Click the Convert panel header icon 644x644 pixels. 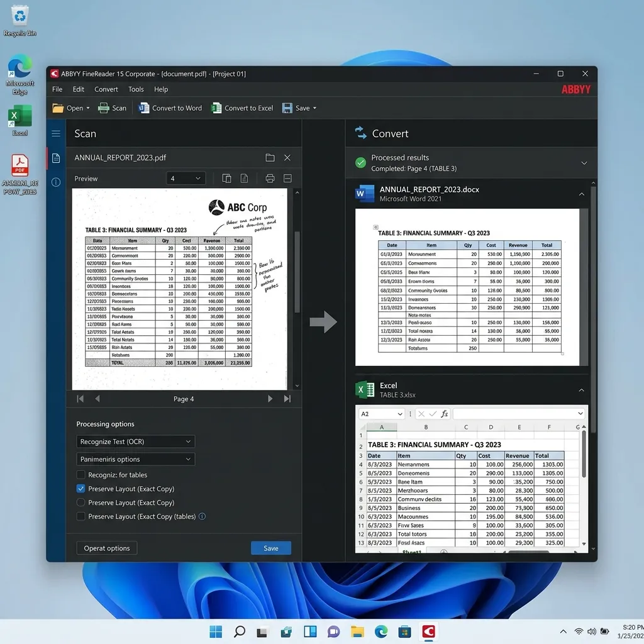[360, 133]
